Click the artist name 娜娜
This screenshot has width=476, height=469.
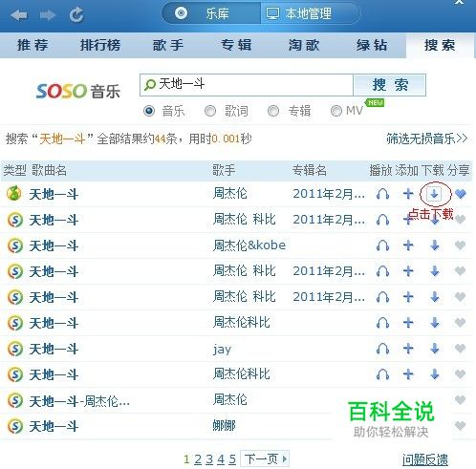[224, 426]
